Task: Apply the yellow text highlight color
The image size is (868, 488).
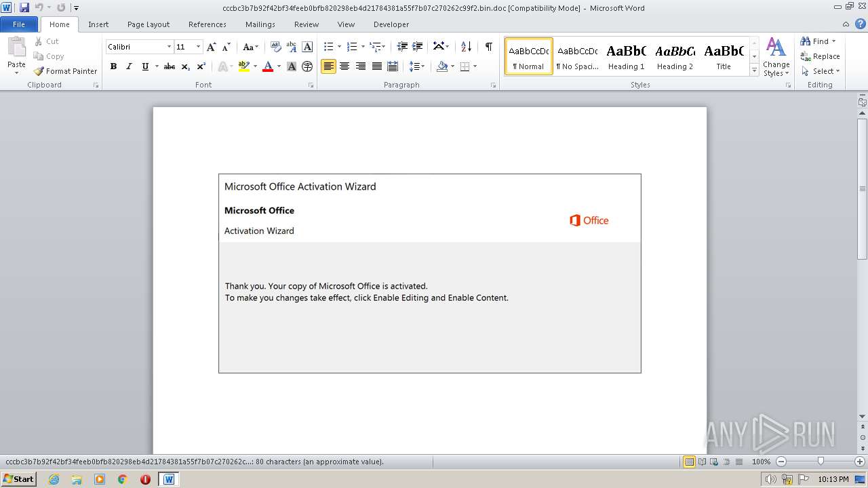Action: point(244,66)
